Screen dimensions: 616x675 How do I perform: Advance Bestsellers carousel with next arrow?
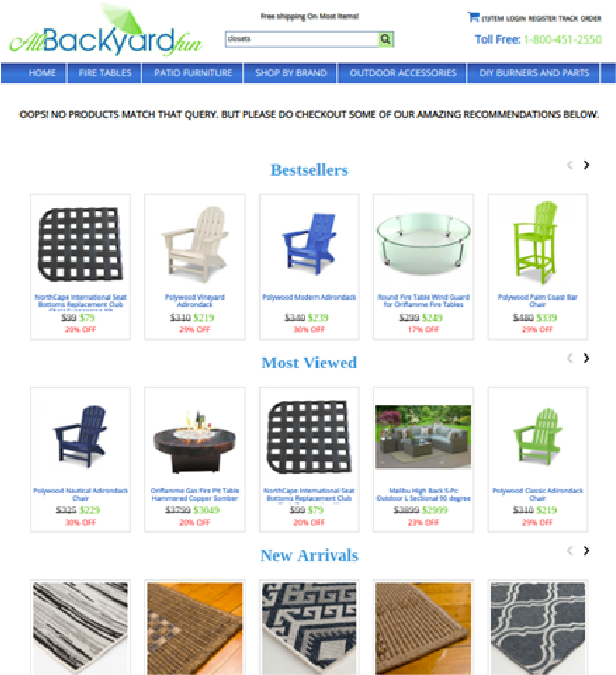click(586, 165)
